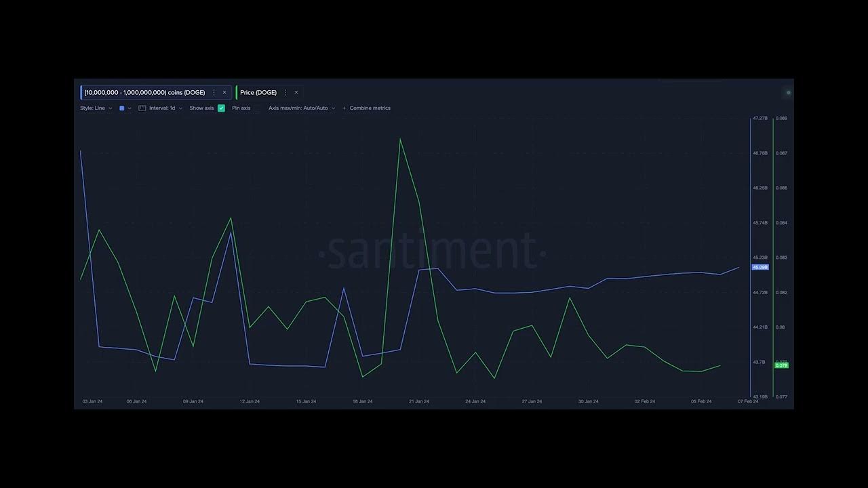Click the 45.74B axis value
Viewport: 868px width, 488px height.
(x=760, y=223)
